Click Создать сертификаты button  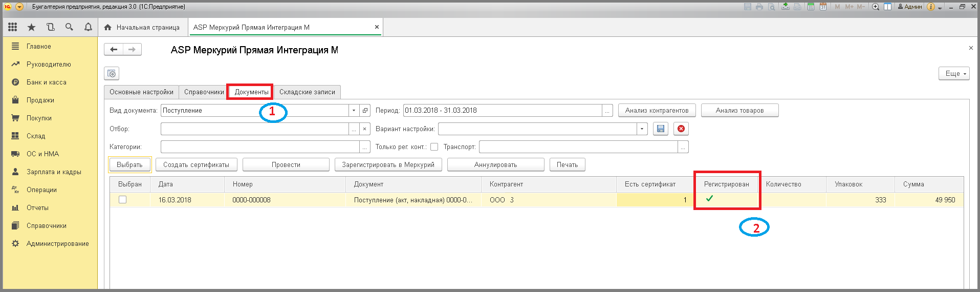point(196,164)
